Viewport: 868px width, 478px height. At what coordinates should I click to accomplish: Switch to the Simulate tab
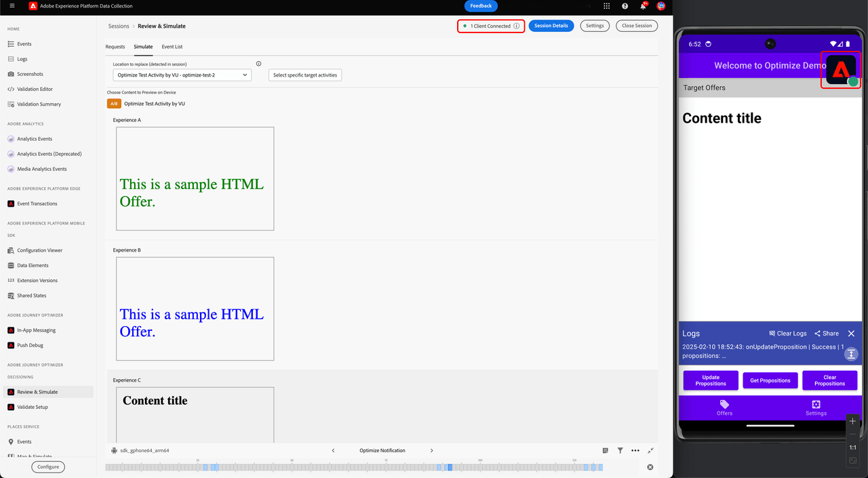point(143,47)
